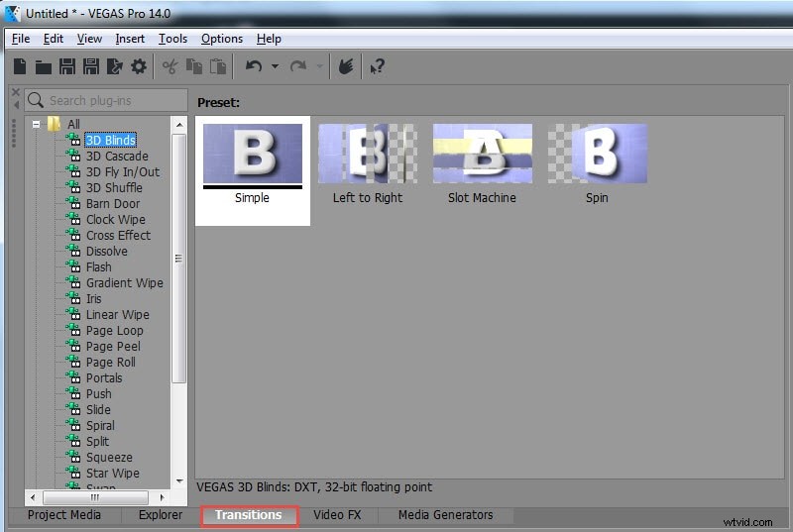Select the 3D Fly In/Out transition
This screenshot has width=793, height=532.
coord(123,171)
